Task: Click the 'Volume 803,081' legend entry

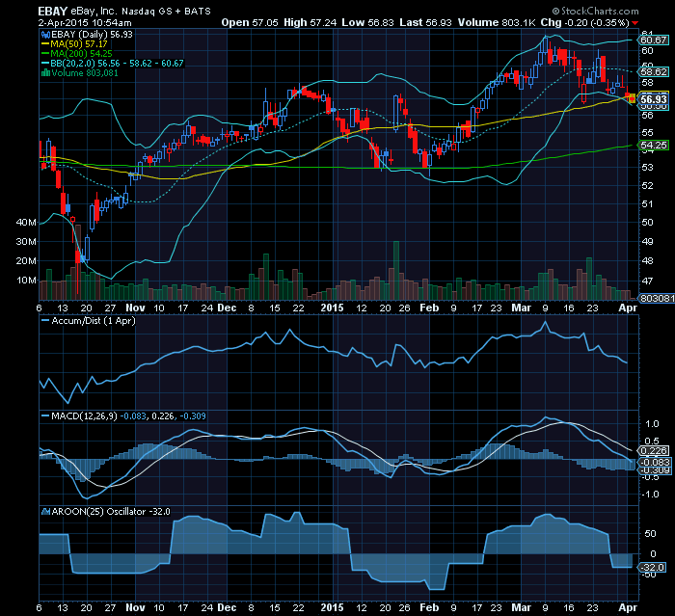Action: (85, 72)
